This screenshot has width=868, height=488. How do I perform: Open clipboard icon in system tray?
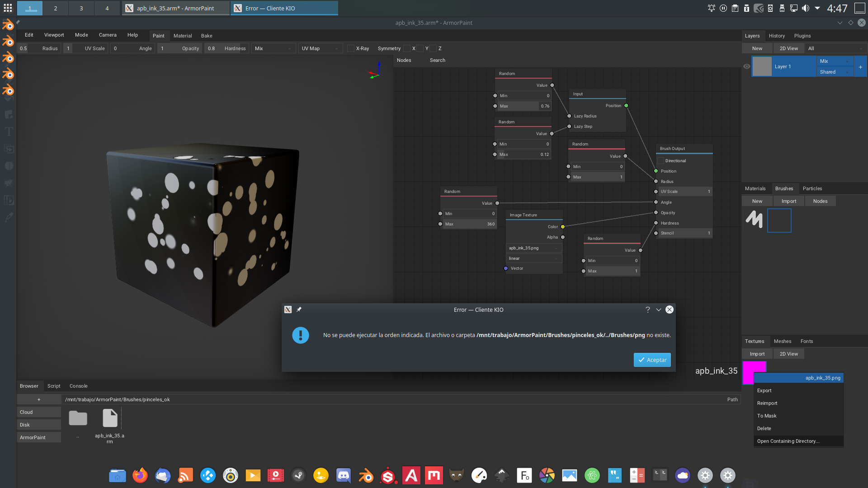point(735,8)
